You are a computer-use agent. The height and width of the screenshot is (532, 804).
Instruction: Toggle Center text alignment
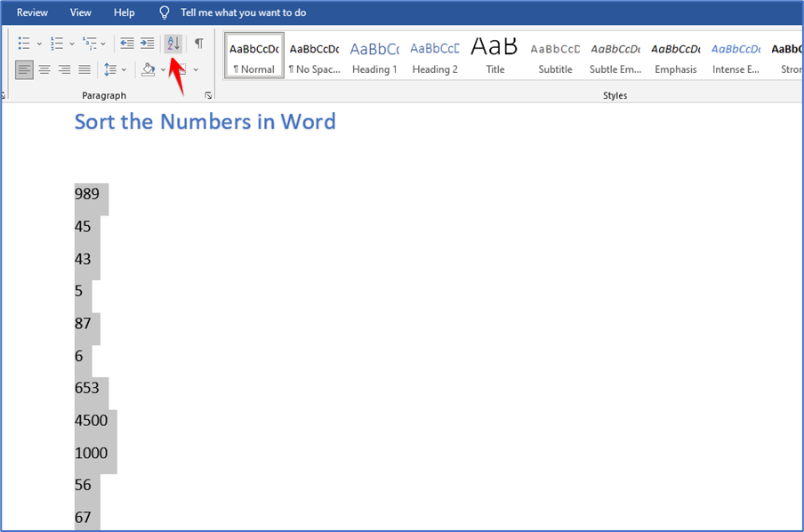[44, 69]
